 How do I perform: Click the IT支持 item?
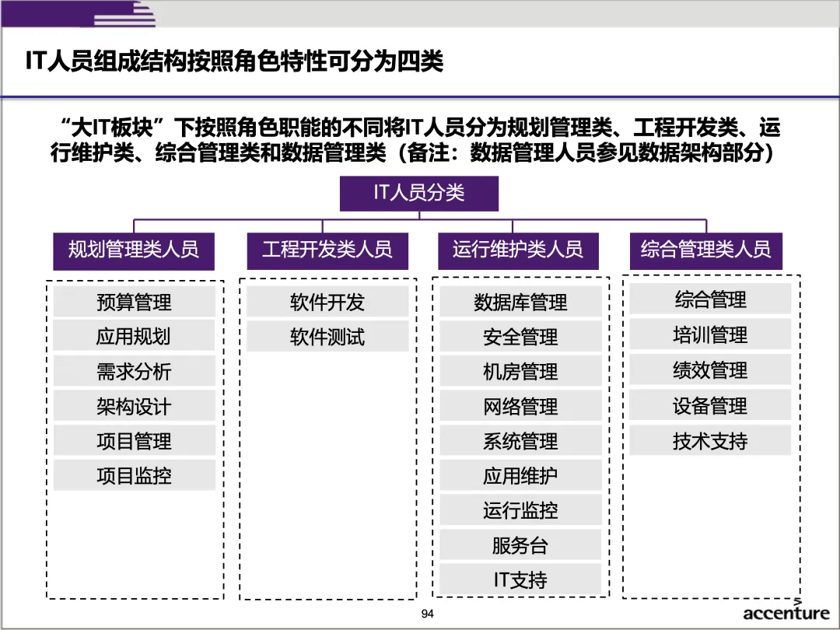coord(520,579)
